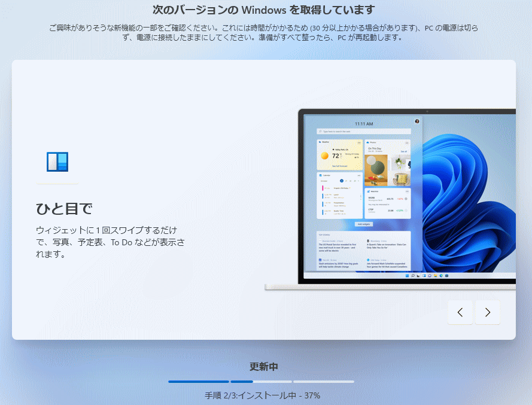Viewport: 532px width, 405px height.
Task: Go to the next feature slide
Action: pos(488,312)
